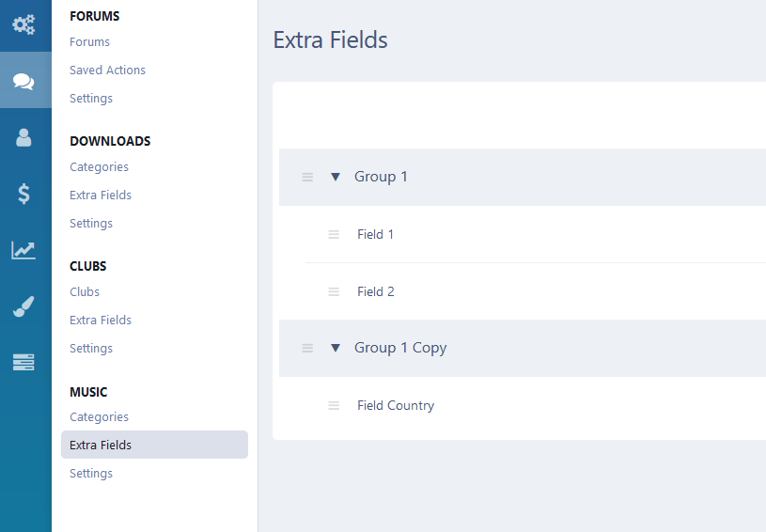Open the Commerce dollar sign icon
This screenshot has height=532, width=766.
click(x=23, y=194)
